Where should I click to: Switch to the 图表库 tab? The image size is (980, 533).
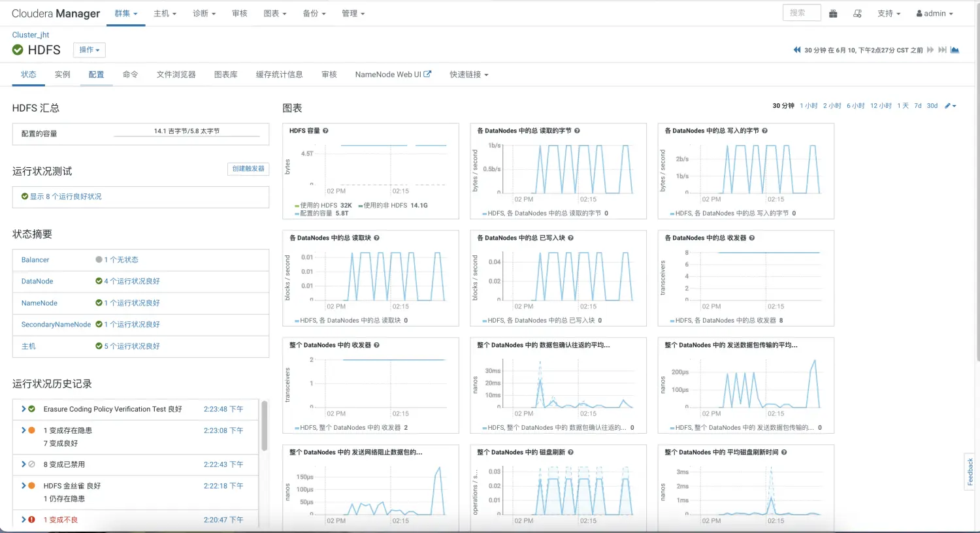pyautogui.click(x=226, y=74)
